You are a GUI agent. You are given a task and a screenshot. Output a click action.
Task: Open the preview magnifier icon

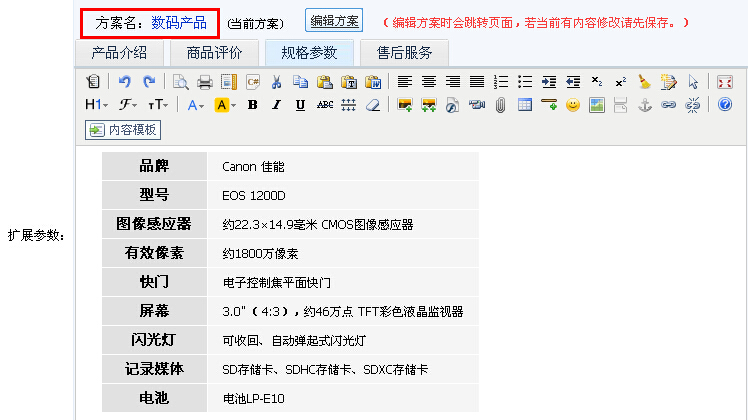(180, 82)
